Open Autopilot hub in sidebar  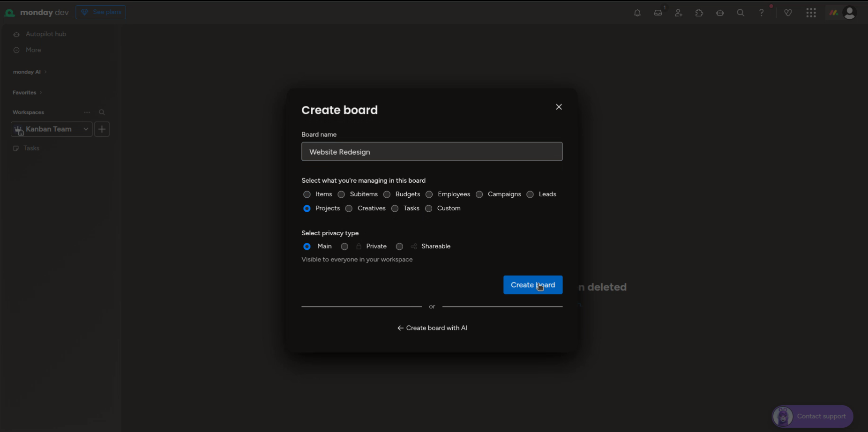click(x=46, y=34)
